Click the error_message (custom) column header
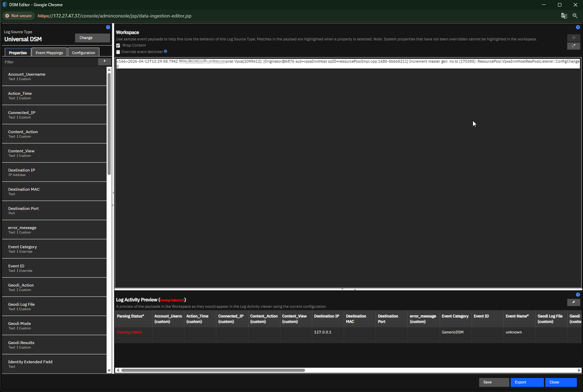 [x=424, y=319]
